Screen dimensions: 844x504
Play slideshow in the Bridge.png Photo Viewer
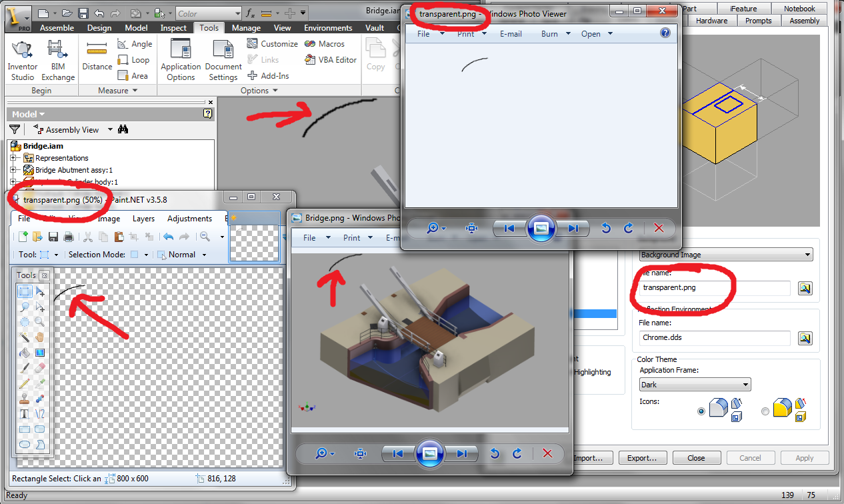[430, 453]
